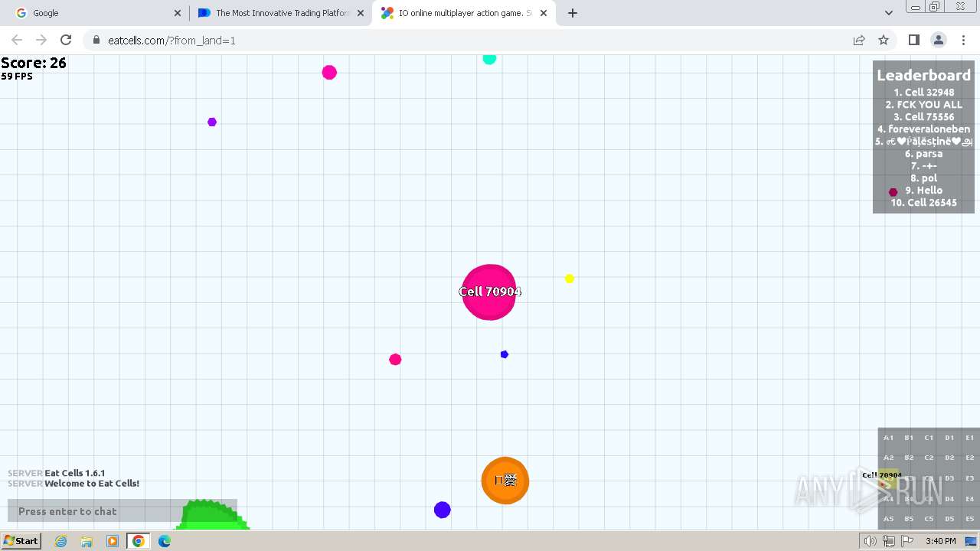
Task: Open Chrome's three-dot menu
Action: (963, 40)
